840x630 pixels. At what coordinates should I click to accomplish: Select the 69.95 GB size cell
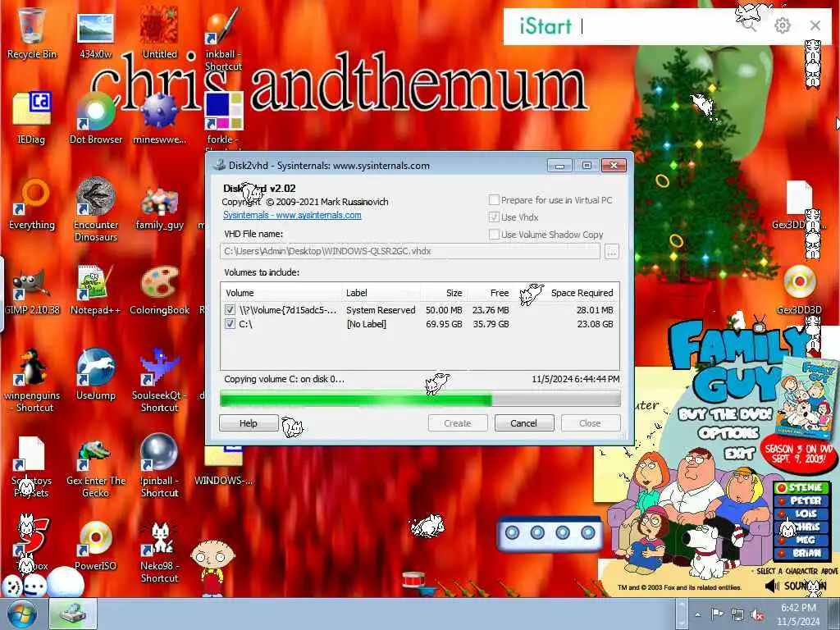click(444, 323)
